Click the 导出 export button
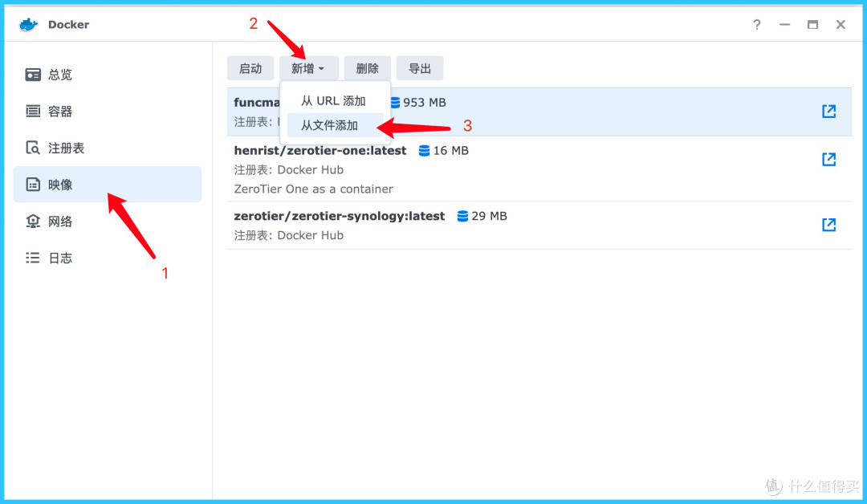Screen dimensions: 867x504 420,68
